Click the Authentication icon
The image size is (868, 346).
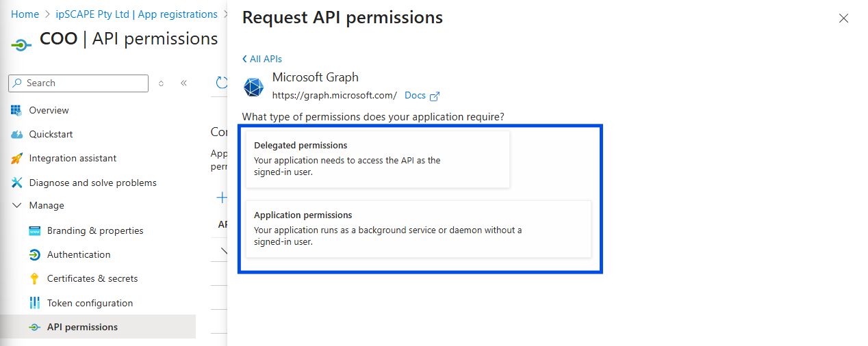(34, 255)
